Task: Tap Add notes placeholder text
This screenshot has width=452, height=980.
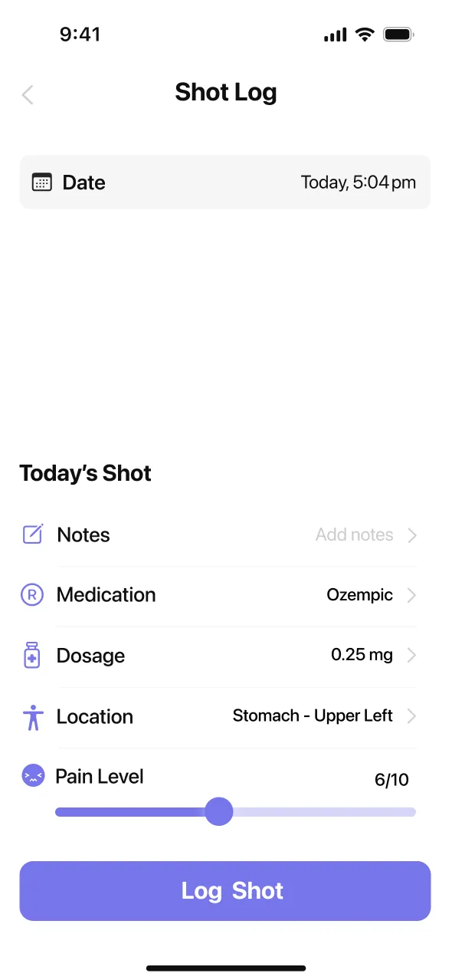Action: (354, 534)
